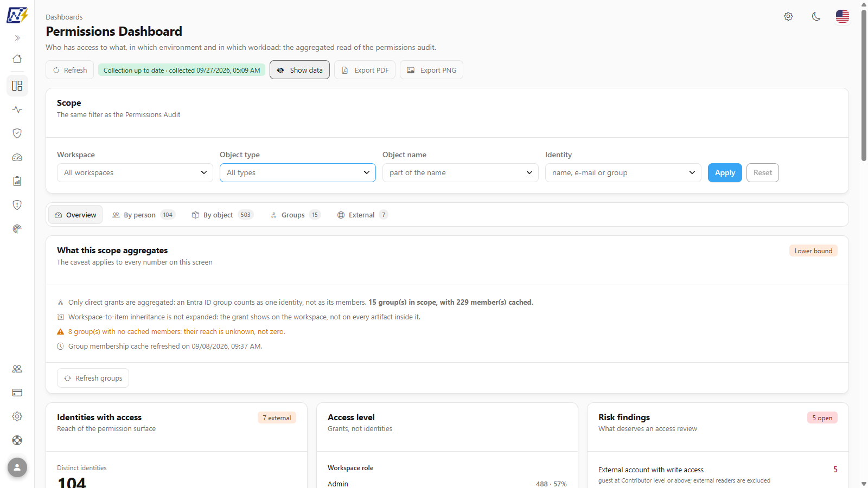Reset the scope filter

(x=762, y=172)
